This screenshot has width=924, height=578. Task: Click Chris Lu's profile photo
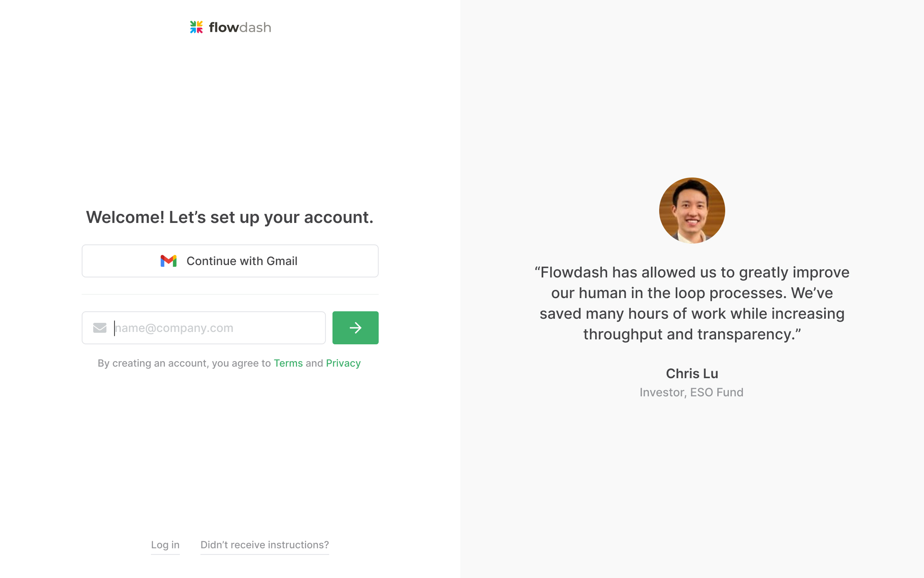692,211
